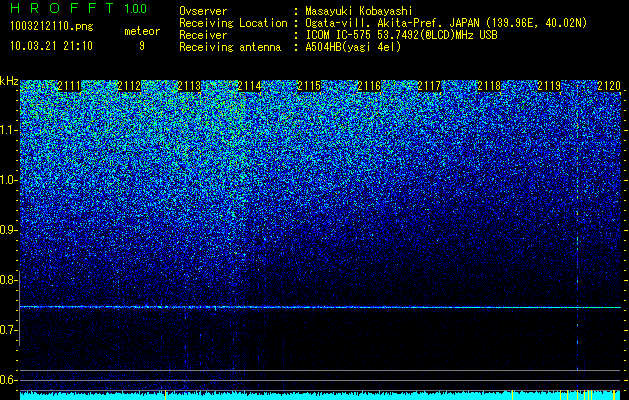Click the 1.0 kHz axis label

[x=7, y=180]
